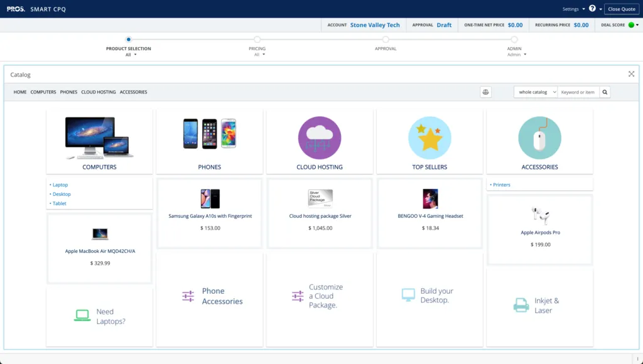Click the purple Cloud Hosting circle icon
The height and width of the screenshot is (364, 643).
[320, 137]
